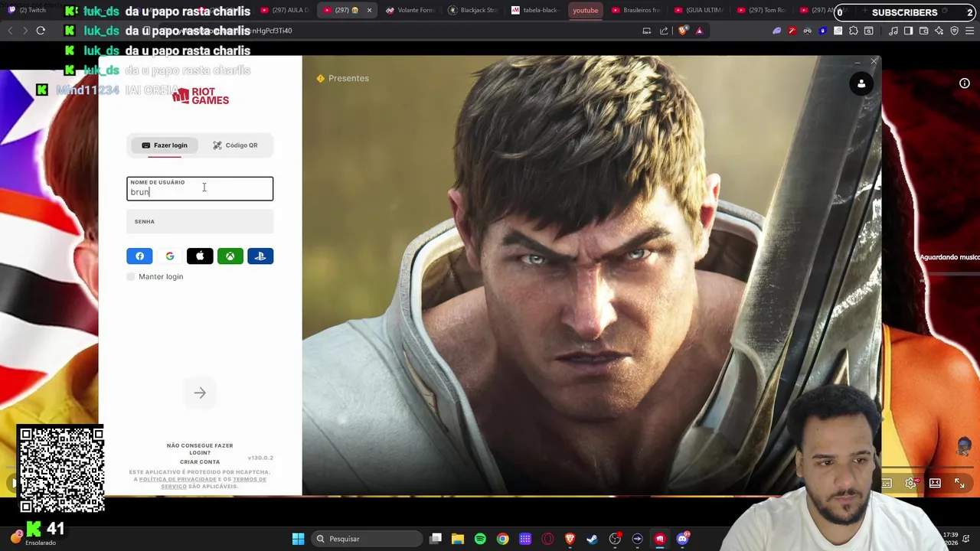Close the Riot client window
Viewport: 980px width, 551px height.
(x=874, y=61)
